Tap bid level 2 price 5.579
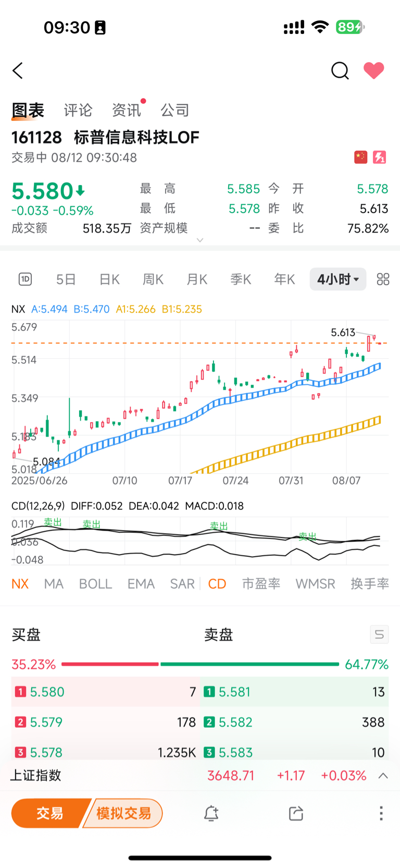The width and height of the screenshot is (400, 868). tap(46, 722)
